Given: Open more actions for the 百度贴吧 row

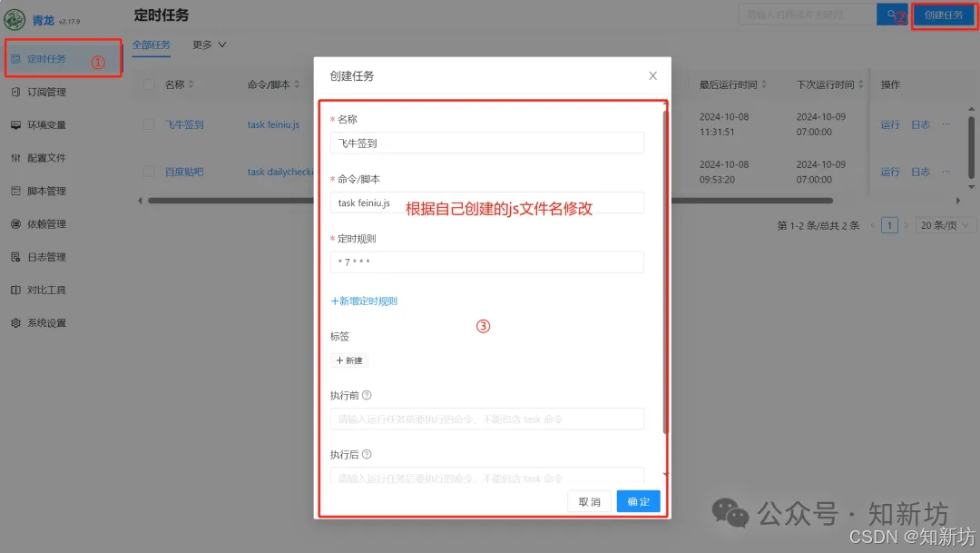Looking at the screenshot, I should click(x=946, y=172).
